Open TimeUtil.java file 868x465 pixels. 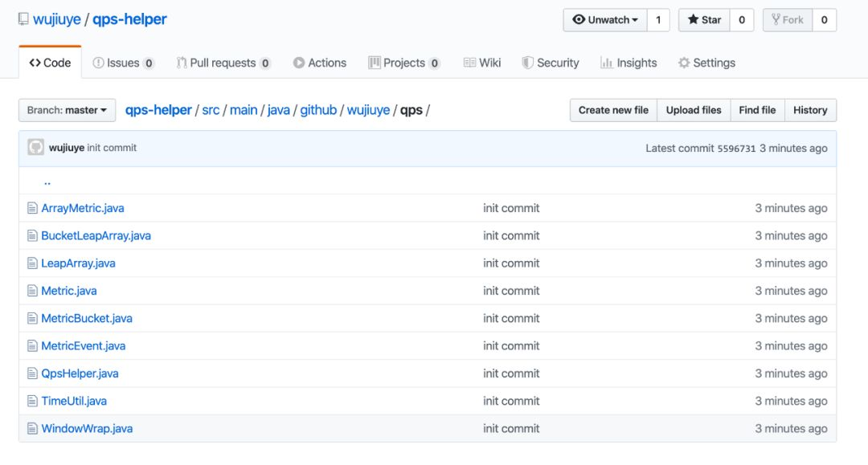[x=74, y=402]
